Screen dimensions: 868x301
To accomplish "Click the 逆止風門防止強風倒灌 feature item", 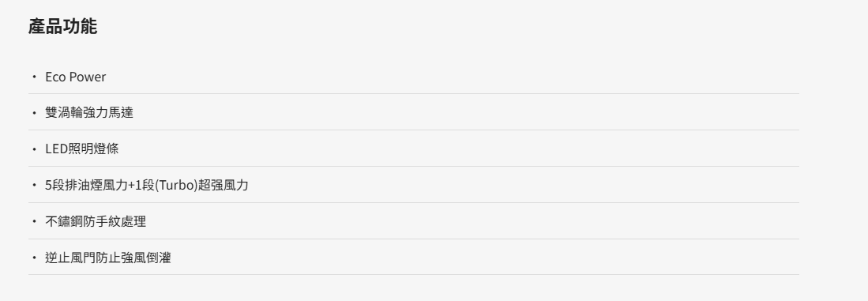I will coord(108,258).
